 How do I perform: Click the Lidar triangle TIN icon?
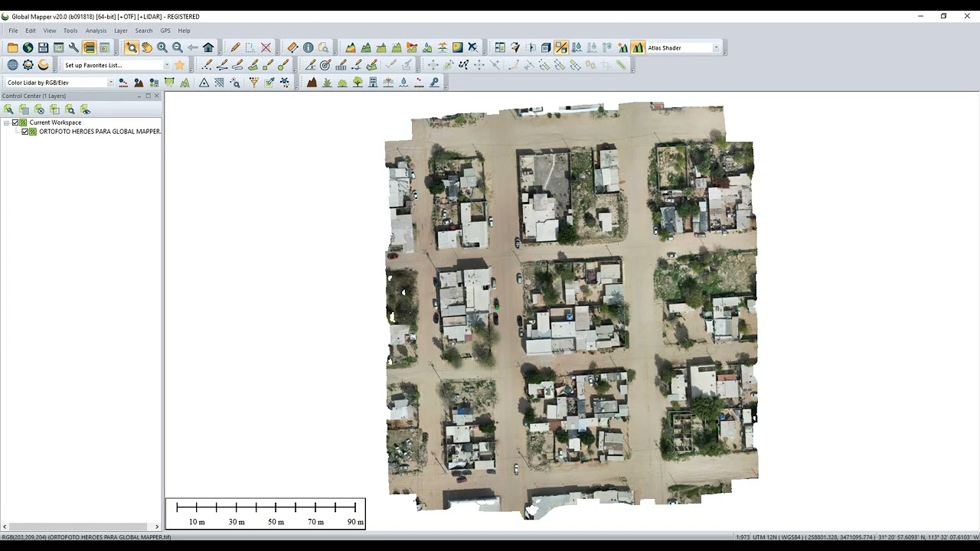pyautogui.click(x=204, y=82)
